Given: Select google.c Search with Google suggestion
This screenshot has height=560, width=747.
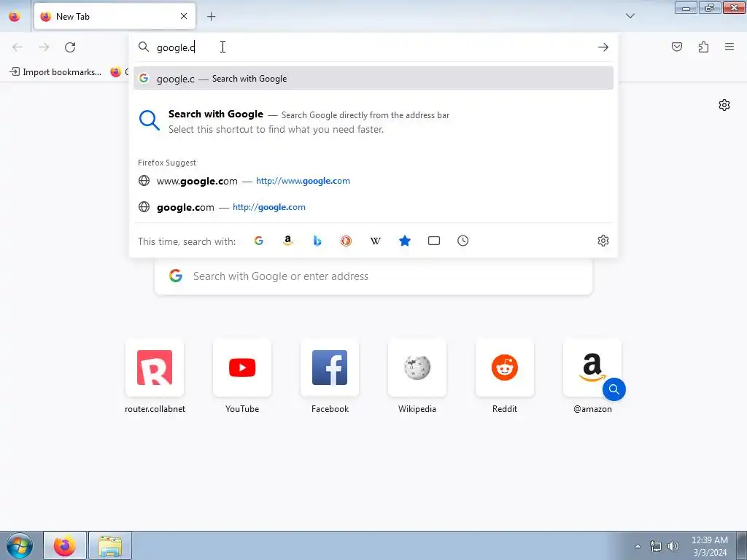Looking at the screenshot, I should 373,79.
